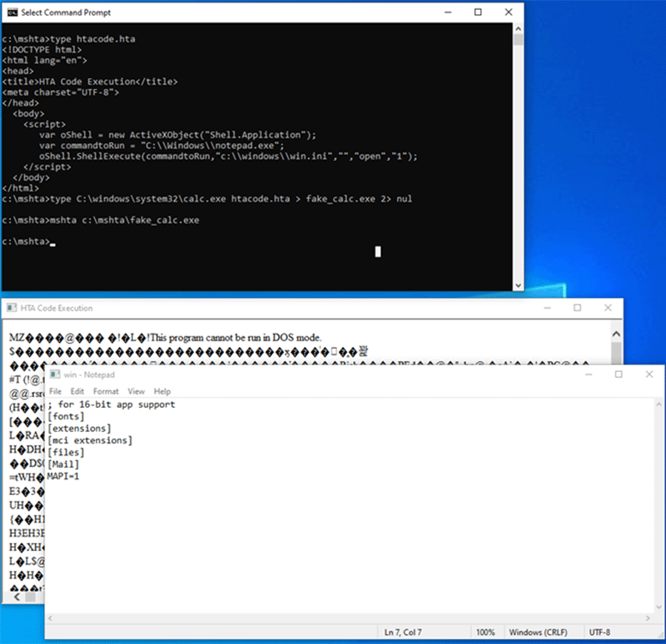Click the 'var commandtoRun' line in console
This screenshot has width=666, height=644.
pyautogui.click(x=162, y=146)
